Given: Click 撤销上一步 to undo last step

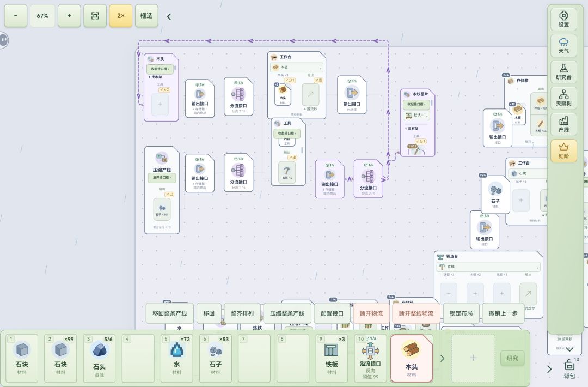Looking at the screenshot, I should pos(503,313).
